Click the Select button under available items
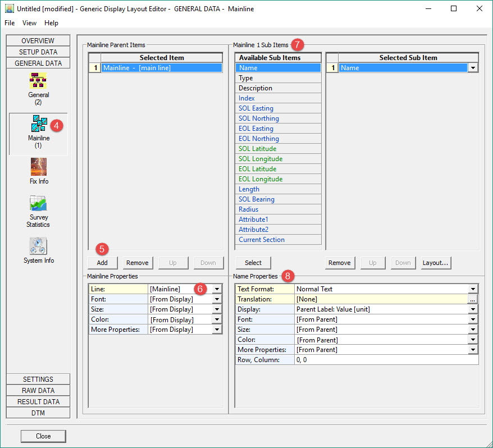 coord(253,263)
